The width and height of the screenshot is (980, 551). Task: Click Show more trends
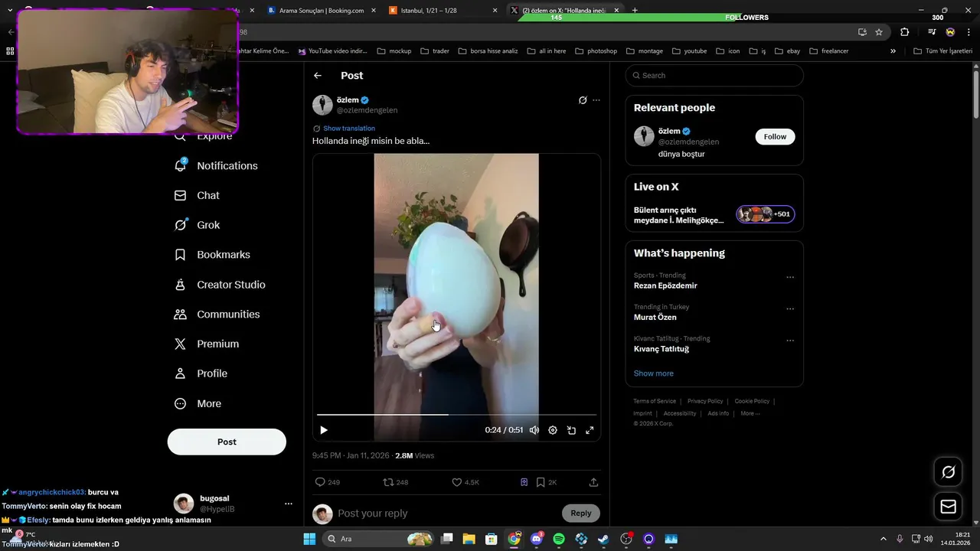(x=654, y=373)
